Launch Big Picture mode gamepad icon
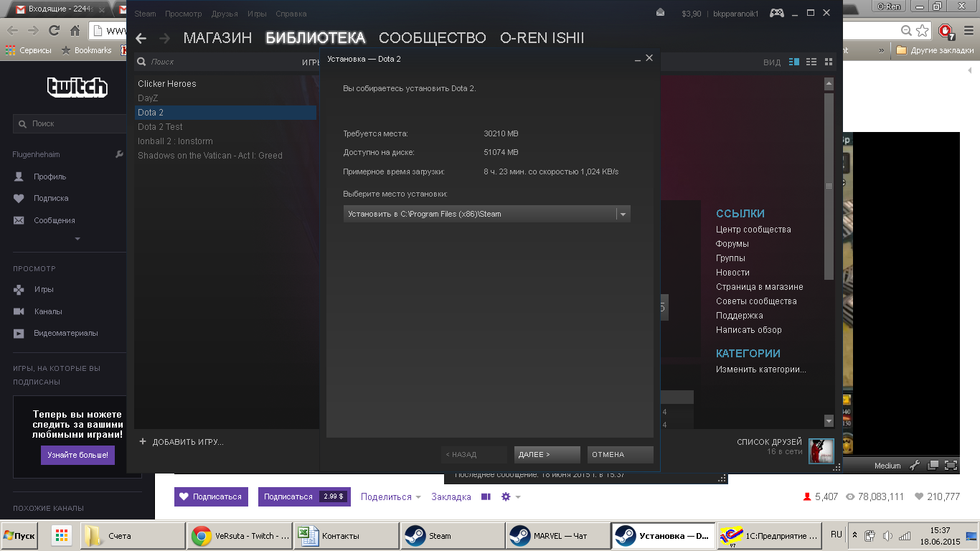980x551 pixels. [x=776, y=13]
